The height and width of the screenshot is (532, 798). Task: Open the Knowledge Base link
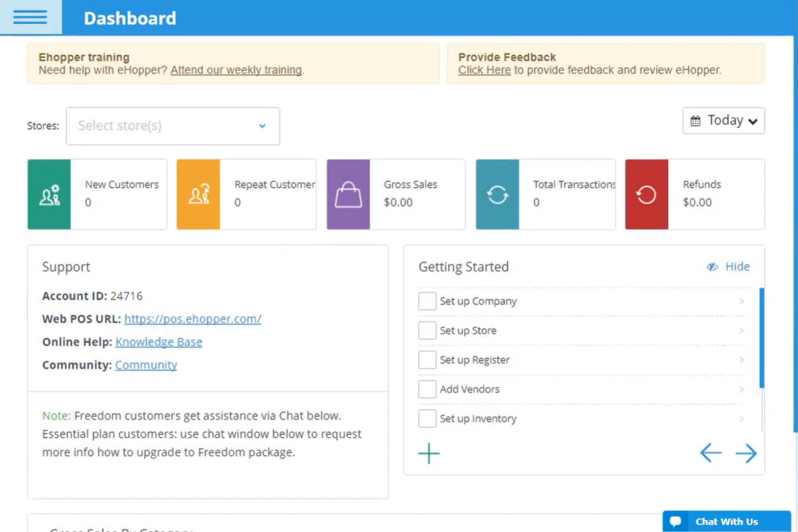[x=159, y=342]
